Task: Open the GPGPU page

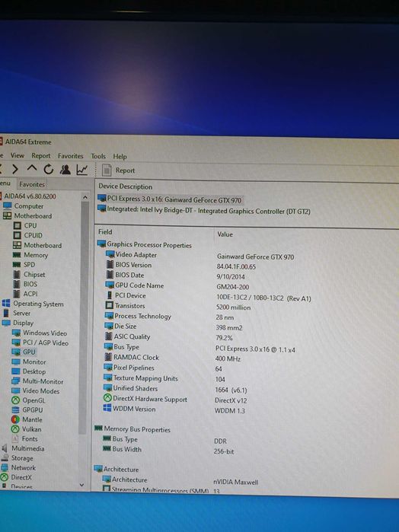Action: pos(27,410)
